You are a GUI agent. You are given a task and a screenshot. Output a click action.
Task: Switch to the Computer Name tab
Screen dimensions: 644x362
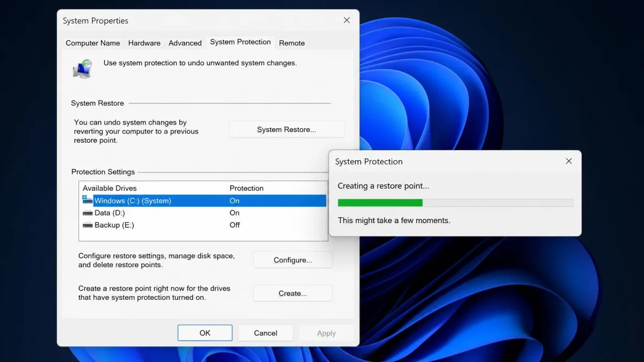[x=93, y=43]
